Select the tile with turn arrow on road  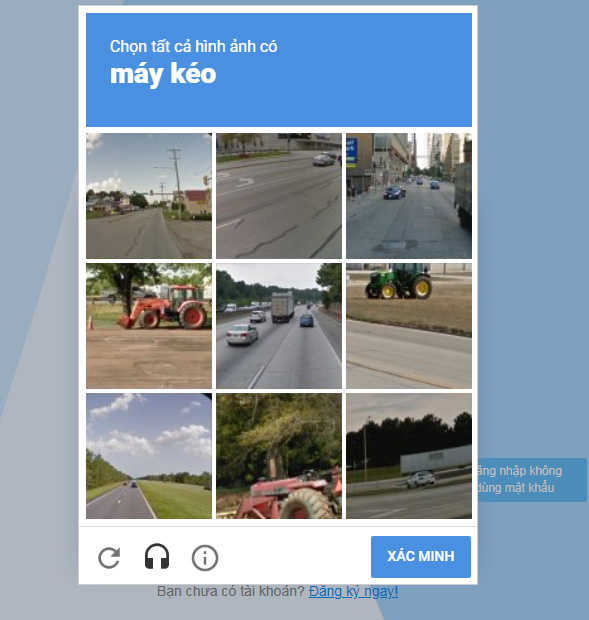point(279,196)
